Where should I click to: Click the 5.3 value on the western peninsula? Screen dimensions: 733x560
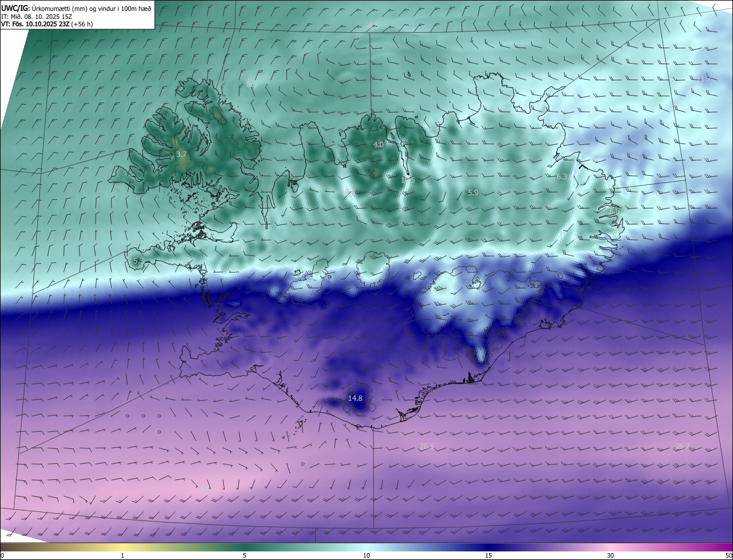pos(138,261)
